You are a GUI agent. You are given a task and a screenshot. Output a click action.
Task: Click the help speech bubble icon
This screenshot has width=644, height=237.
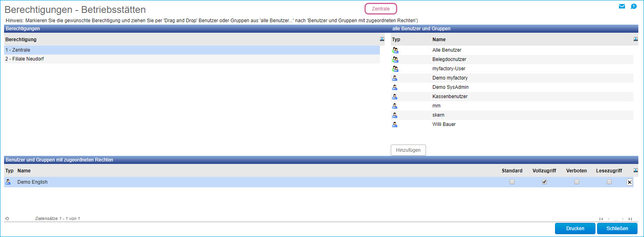pos(634,6)
